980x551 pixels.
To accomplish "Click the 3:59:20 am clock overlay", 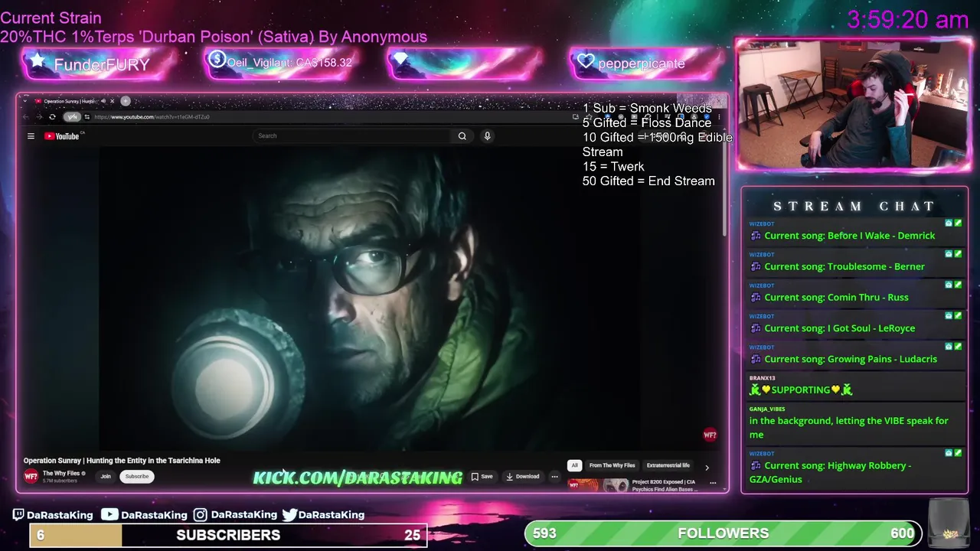I will click(x=908, y=20).
